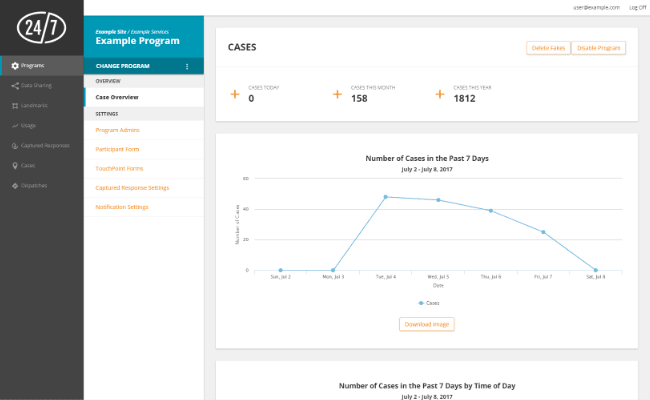Go to Notification Settings
This screenshot has width=650, height=400.
[121, 207]
